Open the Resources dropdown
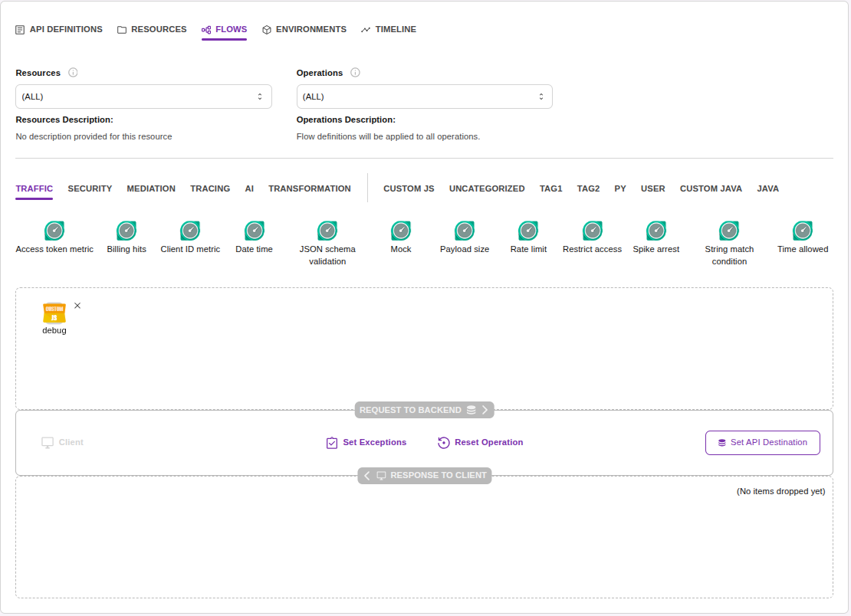The width and height of the screenshot is (851, 616). point(143,97)
